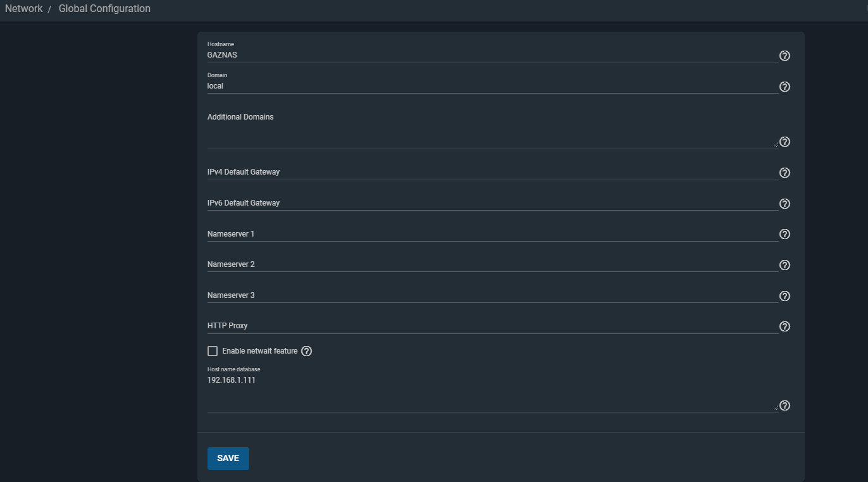Viewport: 868px width, 482px height.
Task: Open help tooltip for Domain field
Action: click(784, 87)
